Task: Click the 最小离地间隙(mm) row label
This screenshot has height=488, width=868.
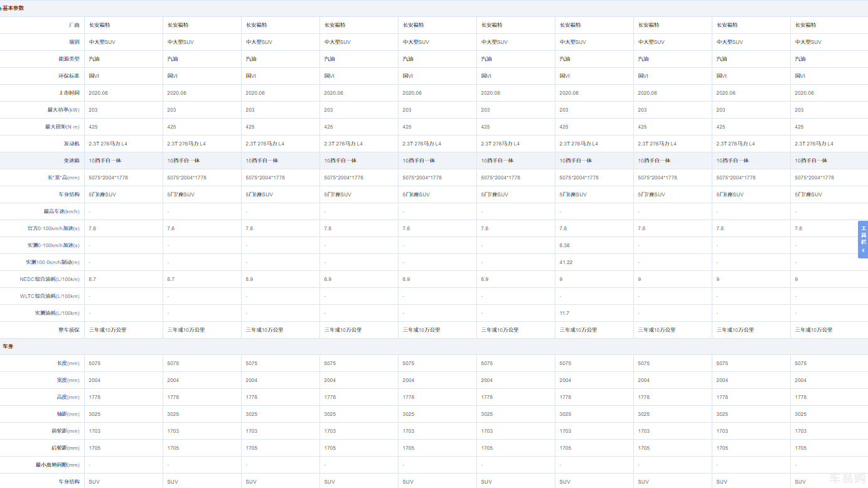Action: [58, 465]
